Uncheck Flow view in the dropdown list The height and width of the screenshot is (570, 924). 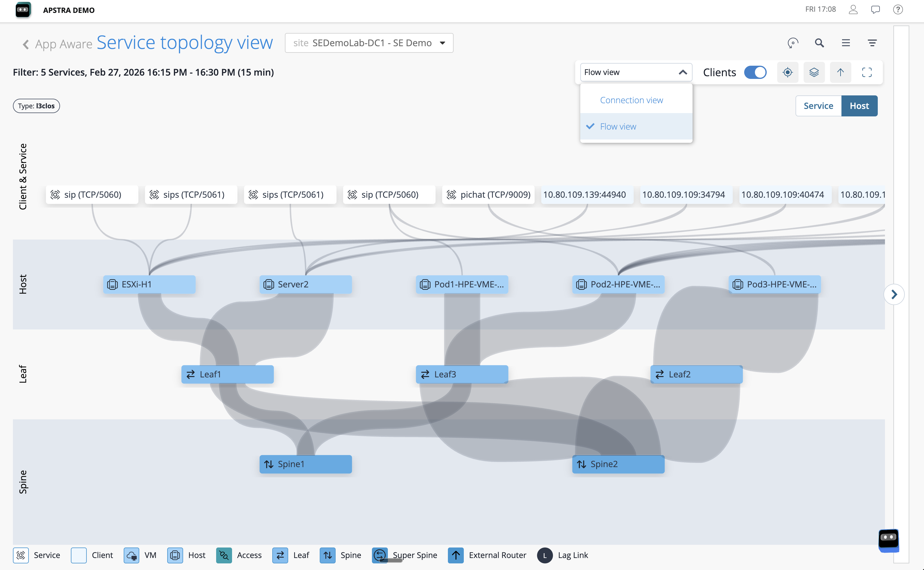618,126
